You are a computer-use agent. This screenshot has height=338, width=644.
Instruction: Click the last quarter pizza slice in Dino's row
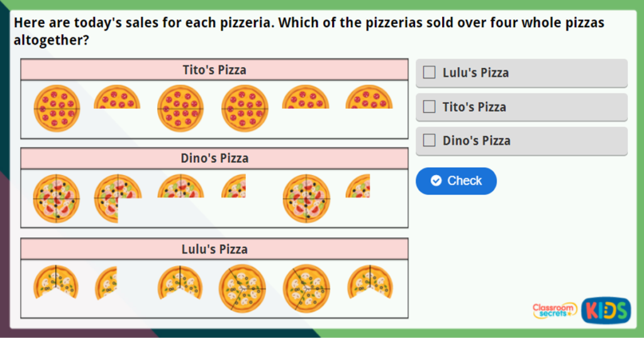point(359,188)
